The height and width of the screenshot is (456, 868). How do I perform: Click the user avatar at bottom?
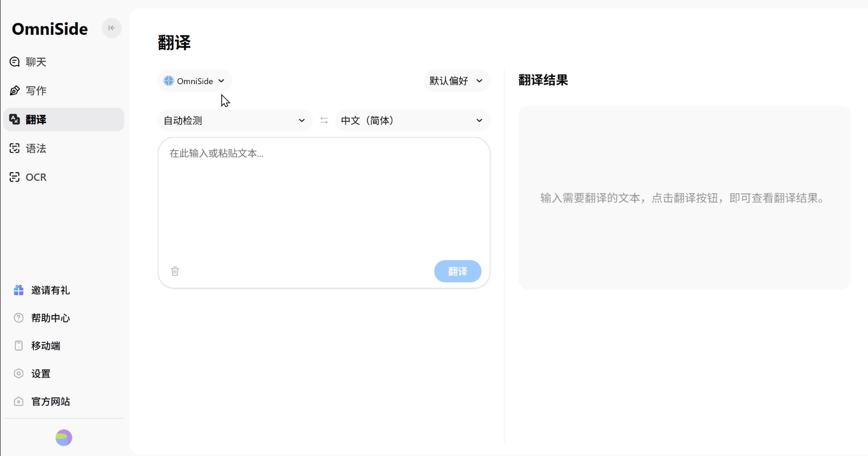click(64, 438)
